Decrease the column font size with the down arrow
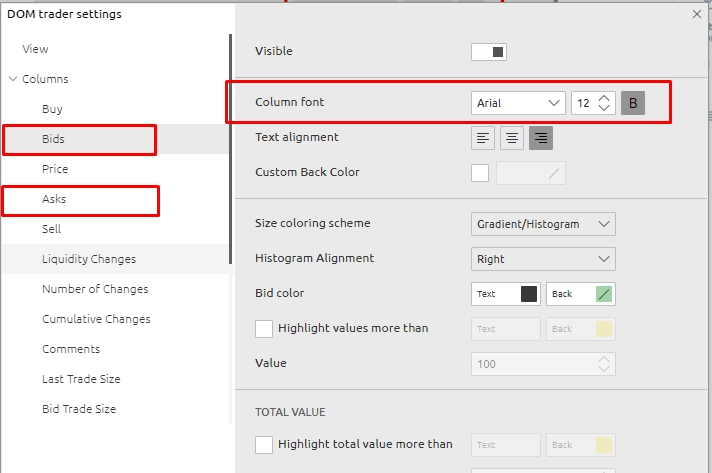Viewport: 712px width, 473px height. (604, 108)
